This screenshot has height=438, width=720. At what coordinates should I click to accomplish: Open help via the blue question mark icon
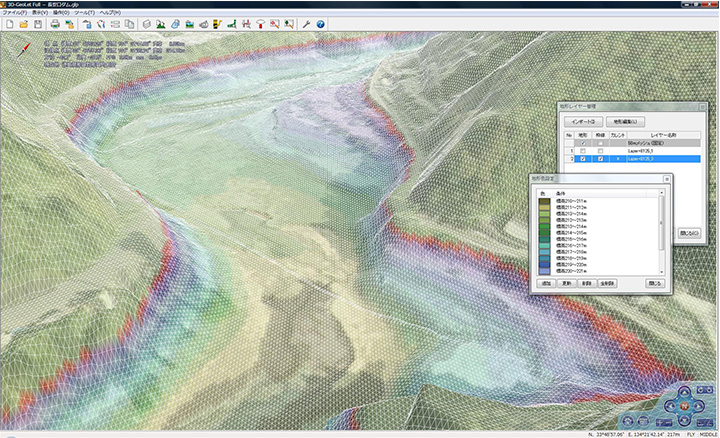[320, 23]
